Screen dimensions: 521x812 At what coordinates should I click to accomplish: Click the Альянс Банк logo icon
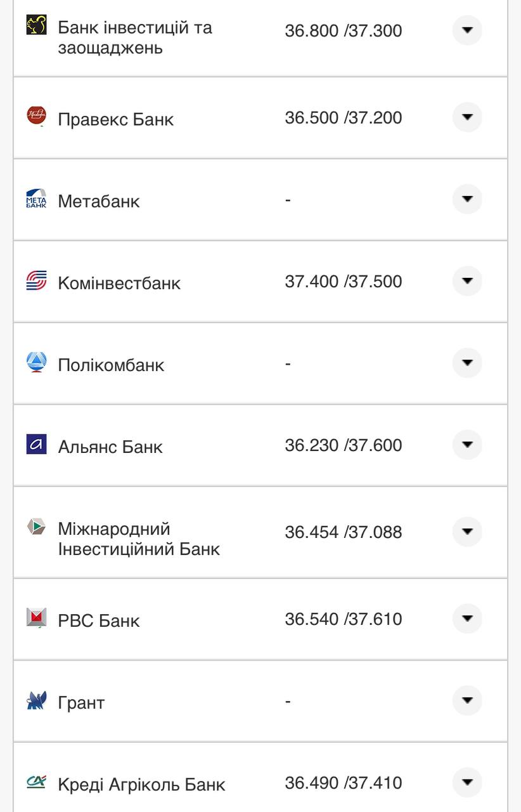(x=36, y=444)
